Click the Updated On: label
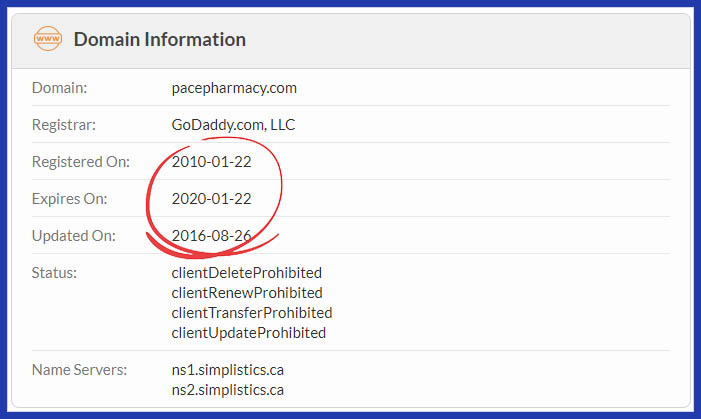The image size is (701, 419). tap(74, 236)
